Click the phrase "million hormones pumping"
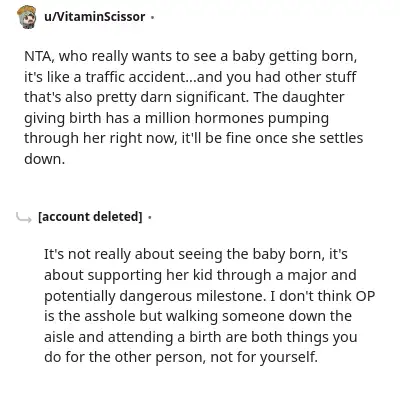The image size is (400, 393). 236,118
